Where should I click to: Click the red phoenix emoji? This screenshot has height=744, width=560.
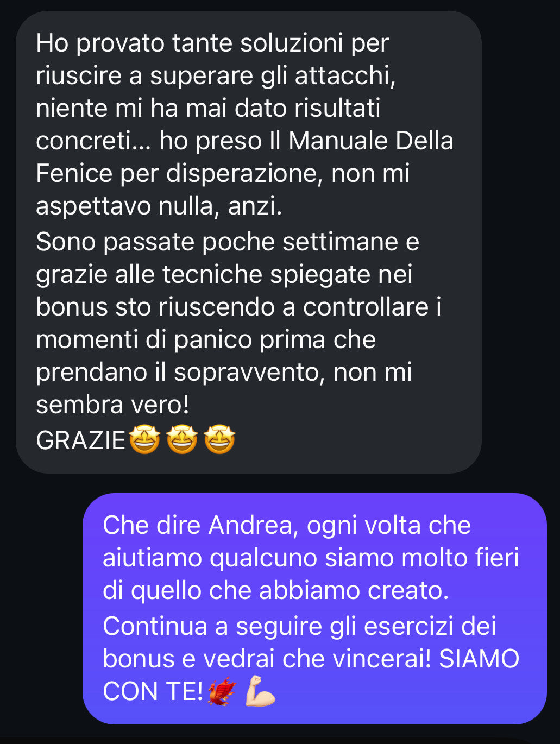coord(222,691)
